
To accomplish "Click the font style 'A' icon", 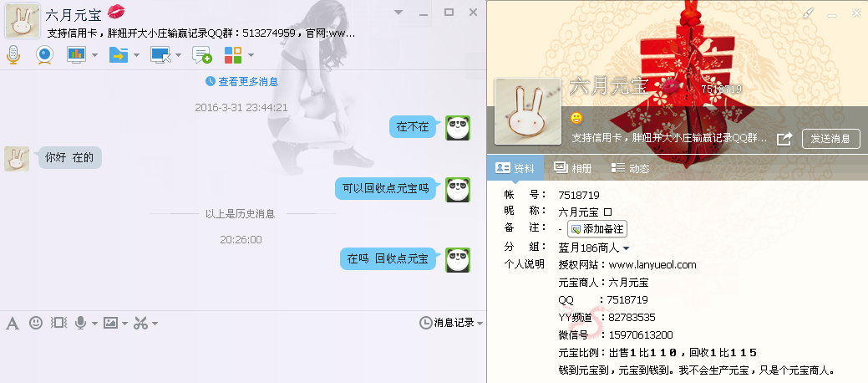I will [x=13, y=323].
